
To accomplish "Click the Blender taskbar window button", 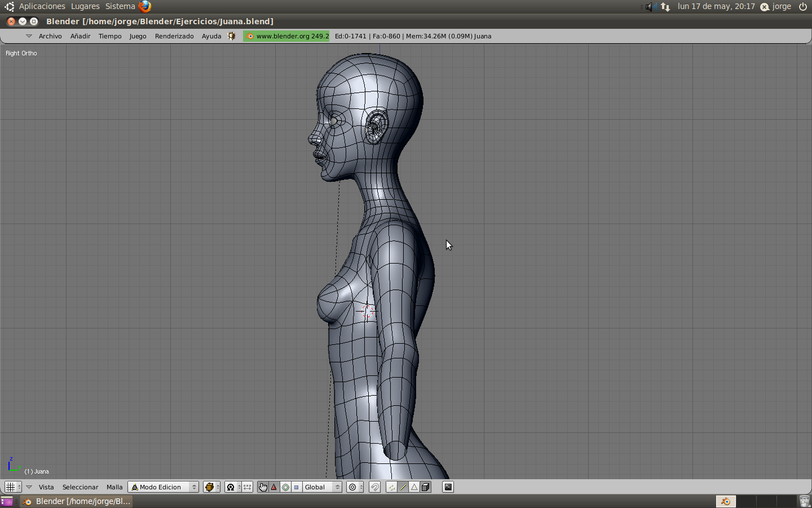I will coord(77,501).
